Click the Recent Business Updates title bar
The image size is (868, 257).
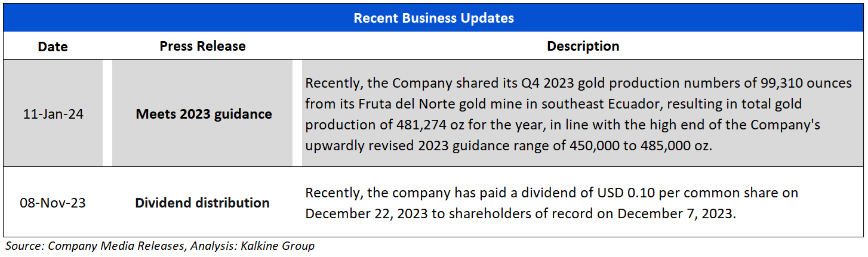coord(433,18)
